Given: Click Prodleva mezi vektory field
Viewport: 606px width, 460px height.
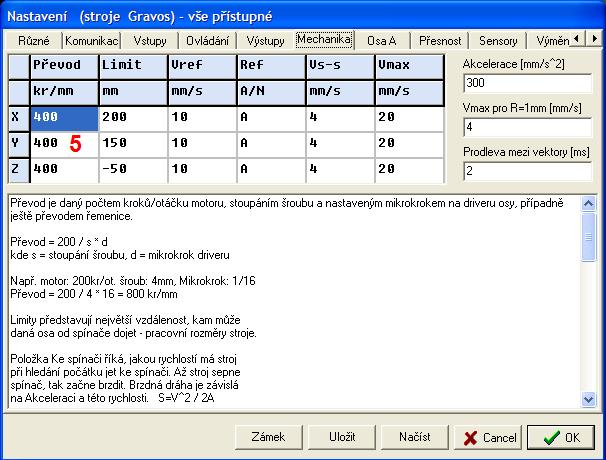Looking at the screenshot, I should [527, 172].
